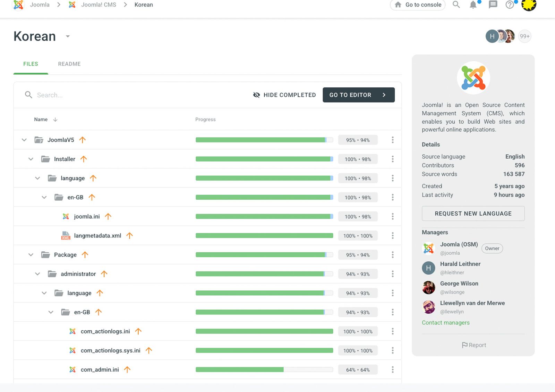Collapse the en-GB folder under administrator

(51, 312)
